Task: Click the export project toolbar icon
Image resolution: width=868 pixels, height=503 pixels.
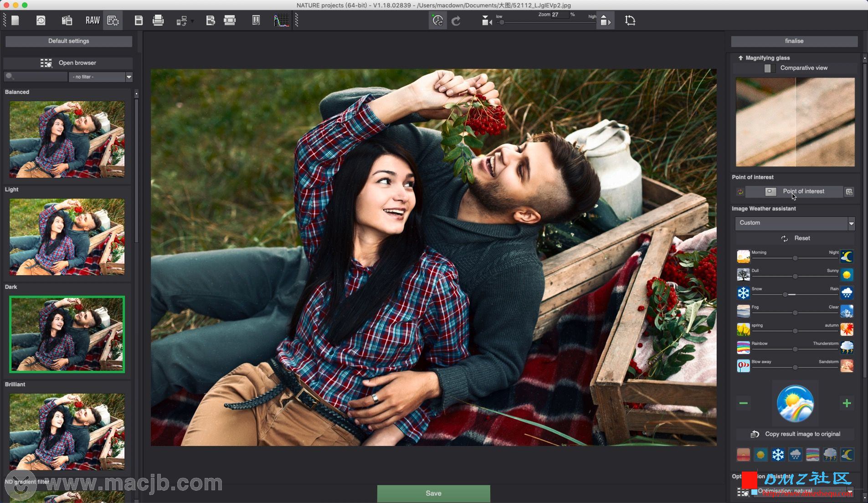Action: coord(210,21)
